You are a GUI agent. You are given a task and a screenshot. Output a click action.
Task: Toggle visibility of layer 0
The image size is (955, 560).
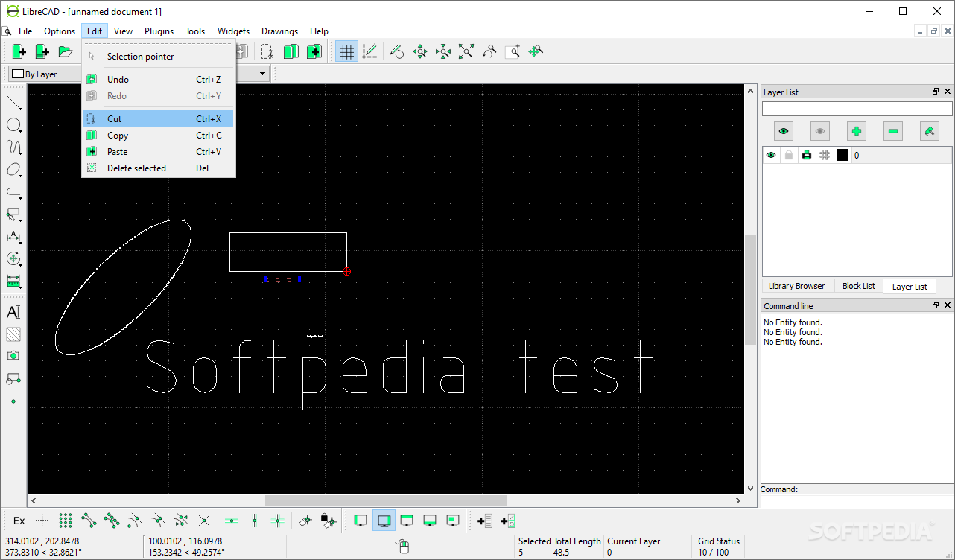(771, 155)
